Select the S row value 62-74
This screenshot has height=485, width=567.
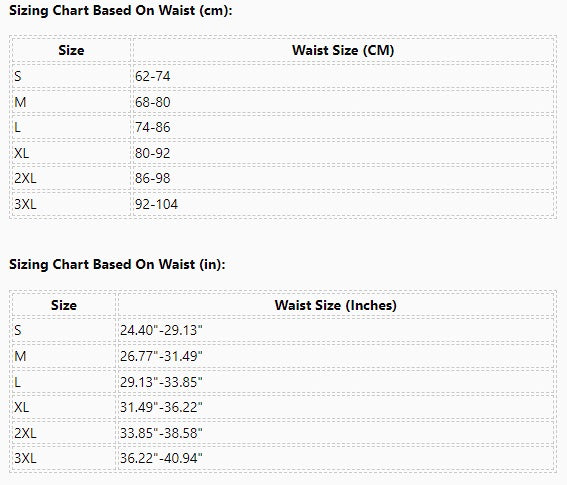pos(152,76)
